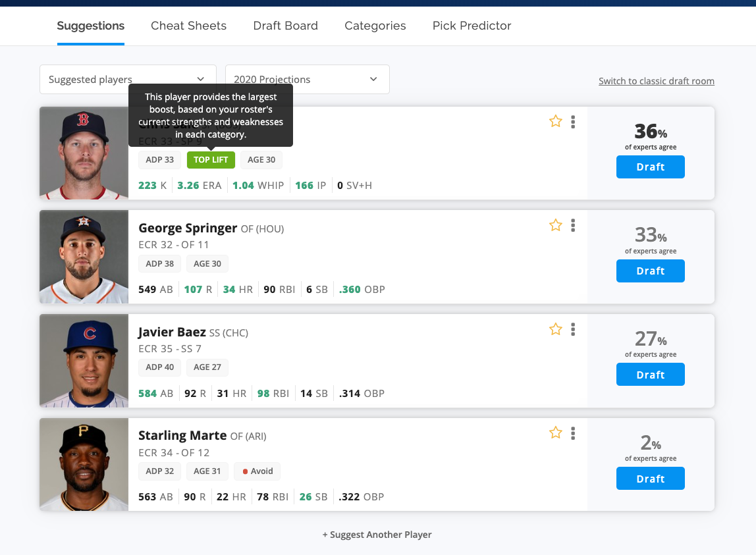Favorite the top Red Sox pitcher with star

[555, 121]
